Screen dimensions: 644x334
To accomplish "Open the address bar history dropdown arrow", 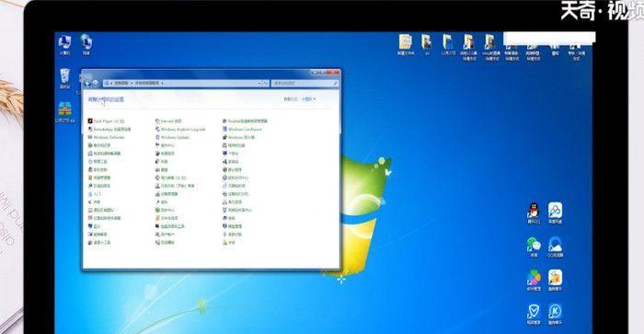I will [259, 84].
